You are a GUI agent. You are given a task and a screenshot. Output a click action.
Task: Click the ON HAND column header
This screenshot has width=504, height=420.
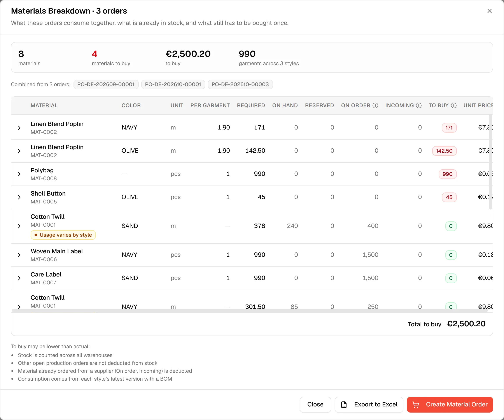click(285, 105)
